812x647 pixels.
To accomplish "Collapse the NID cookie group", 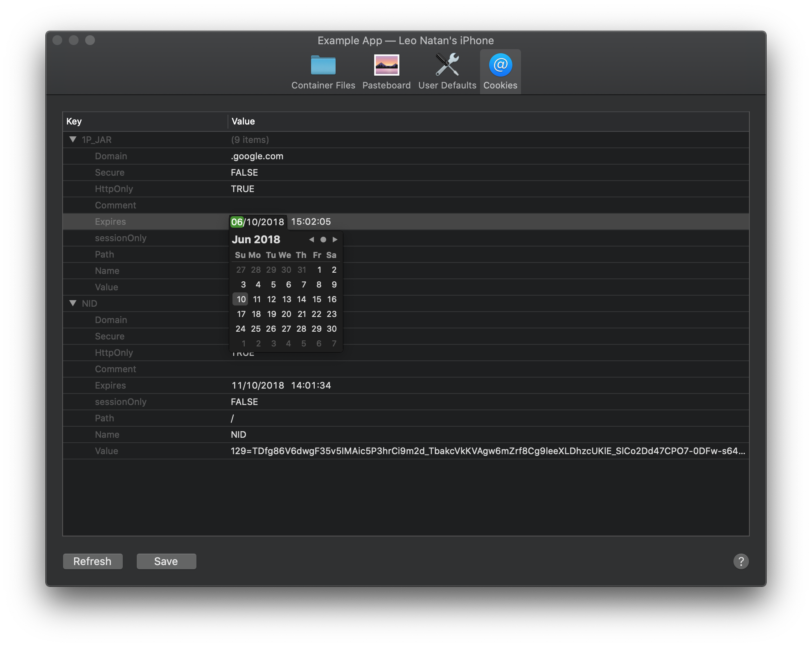I will 73,303.
